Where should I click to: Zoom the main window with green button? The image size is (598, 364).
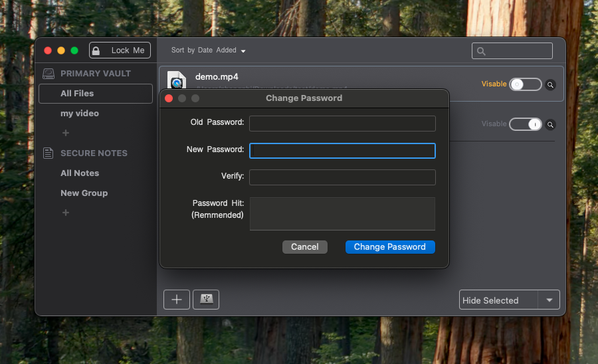tap(74, 50)
